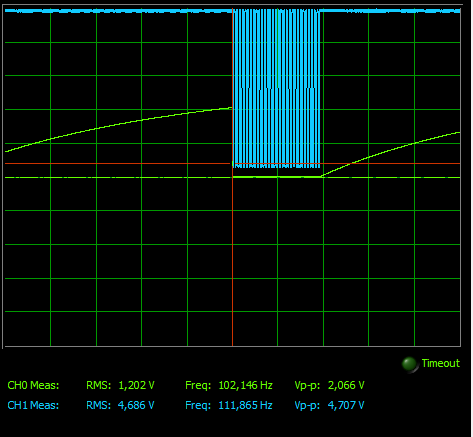Click the green spike inside the cyan burst
This screenshot has width=473, height=437.
[277, 48]
